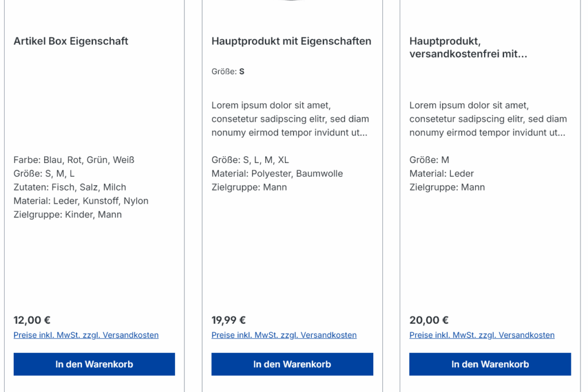Screen dimensions: 588x392
Task: Add Artikel Box Eigenschaft to Warenkorb
Action: click(x=94, y=364)
